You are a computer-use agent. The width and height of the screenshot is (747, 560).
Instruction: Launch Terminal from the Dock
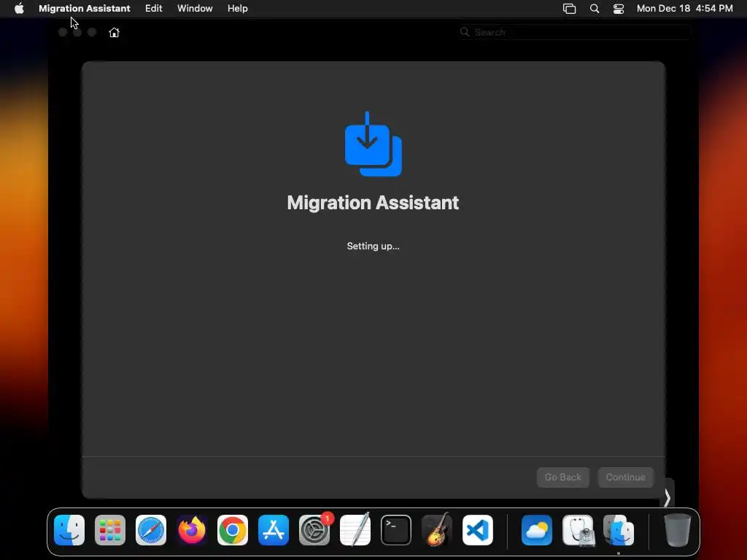pos(396,530)
